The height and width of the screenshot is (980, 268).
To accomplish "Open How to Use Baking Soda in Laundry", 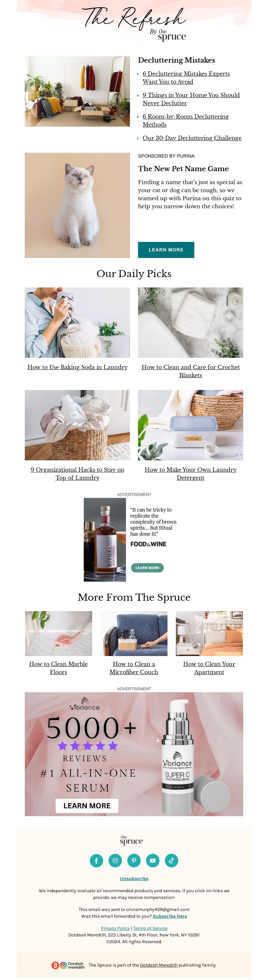I will (x=77, y=367).
